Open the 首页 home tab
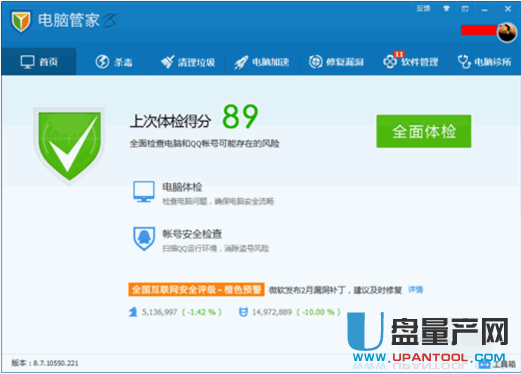The height and width of the screenshot is (374, 521). [x=39, y=62]
